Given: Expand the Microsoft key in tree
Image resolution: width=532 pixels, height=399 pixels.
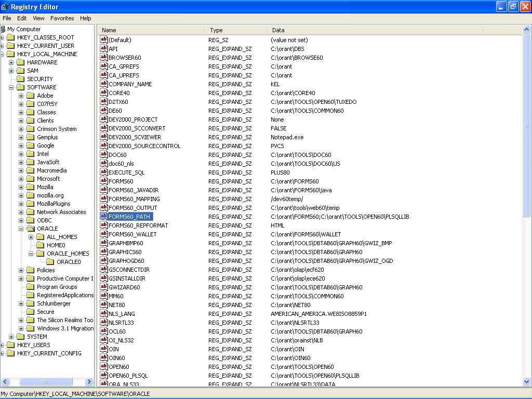Looking at the screenshot, I should tap(21, 179).
